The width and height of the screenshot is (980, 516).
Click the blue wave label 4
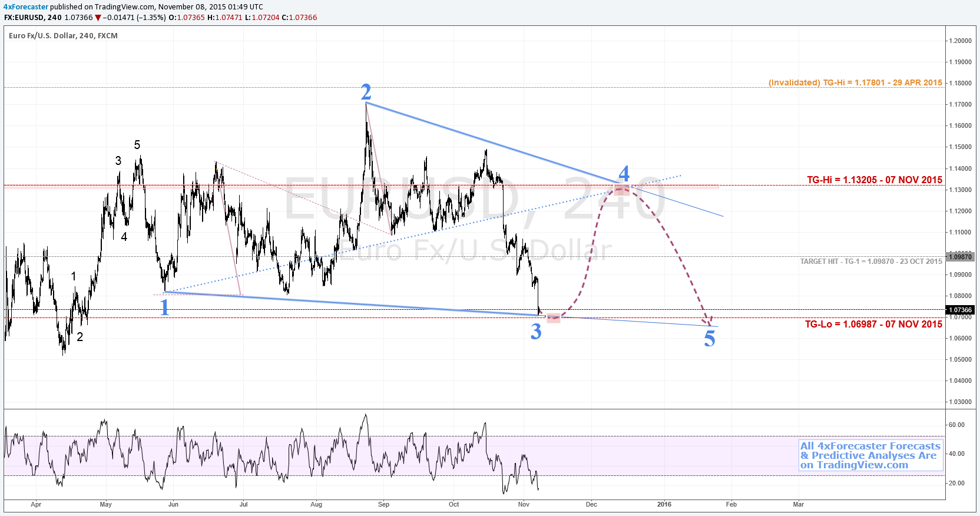coord(624,173)
